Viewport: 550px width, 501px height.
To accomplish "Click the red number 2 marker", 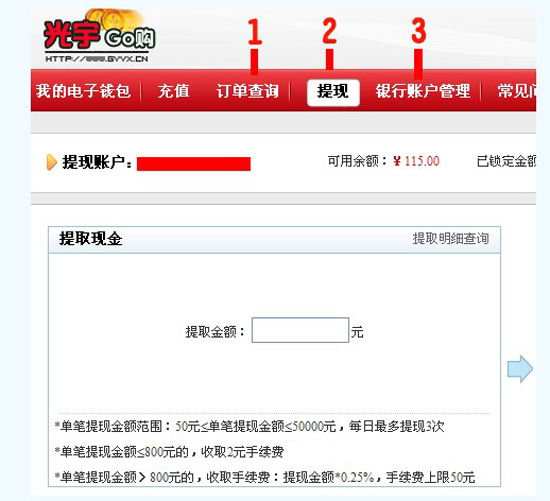I will tap(329, 31).
